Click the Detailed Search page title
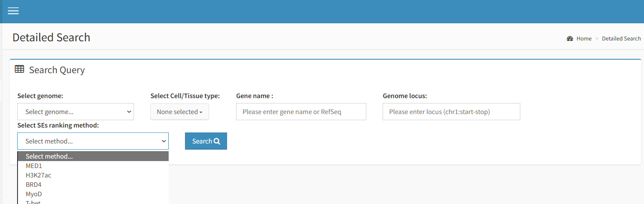The height and width of the screenshot is (204, 644). point(51,37)
